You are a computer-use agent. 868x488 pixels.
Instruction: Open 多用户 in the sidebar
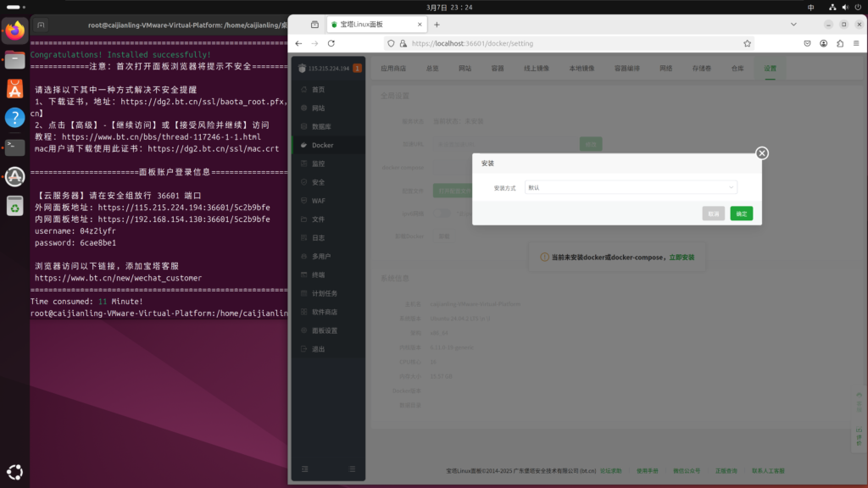(328, 257)
